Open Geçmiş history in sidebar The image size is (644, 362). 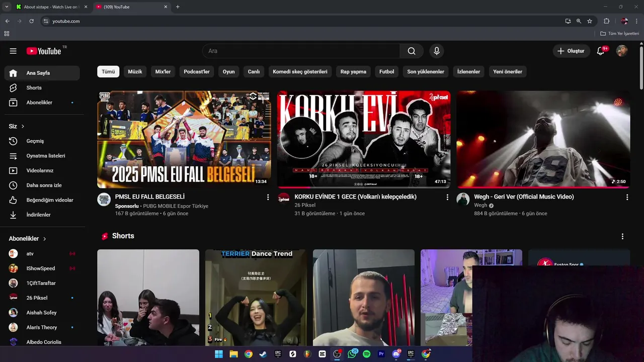point(42,141)
